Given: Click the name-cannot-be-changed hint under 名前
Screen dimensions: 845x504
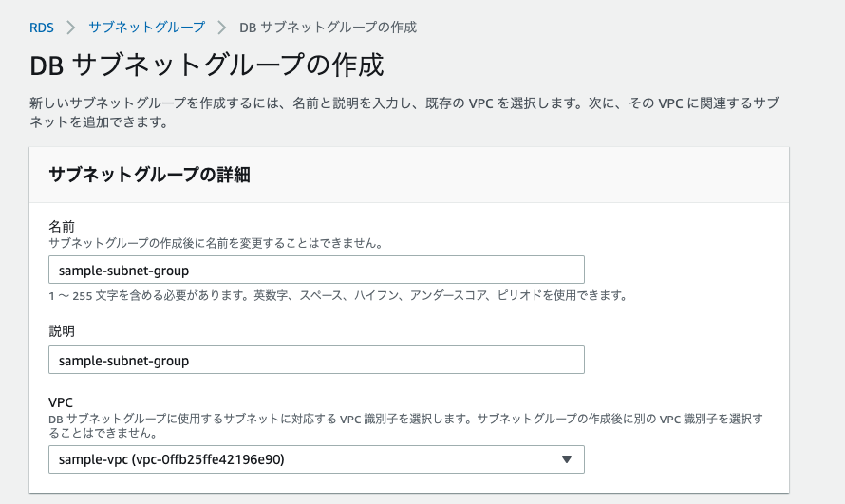Looking at the screenshot, I should click(x=215, y=243).
